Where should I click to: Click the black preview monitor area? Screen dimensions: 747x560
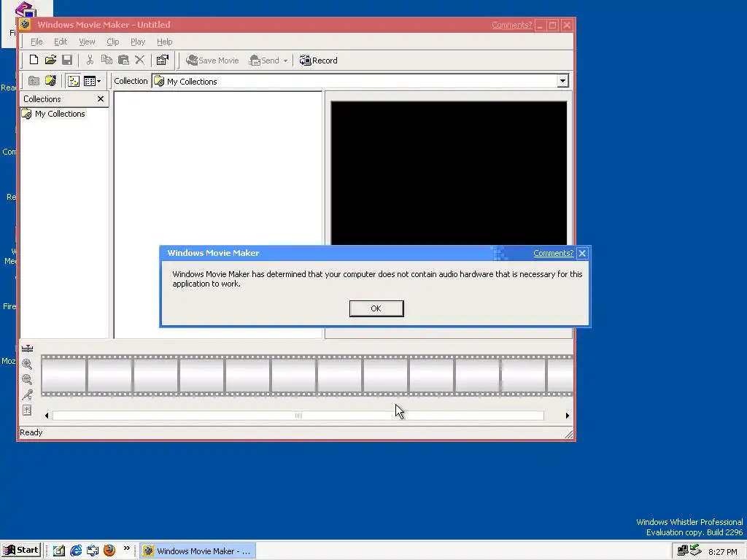click(x=449, y=174)
